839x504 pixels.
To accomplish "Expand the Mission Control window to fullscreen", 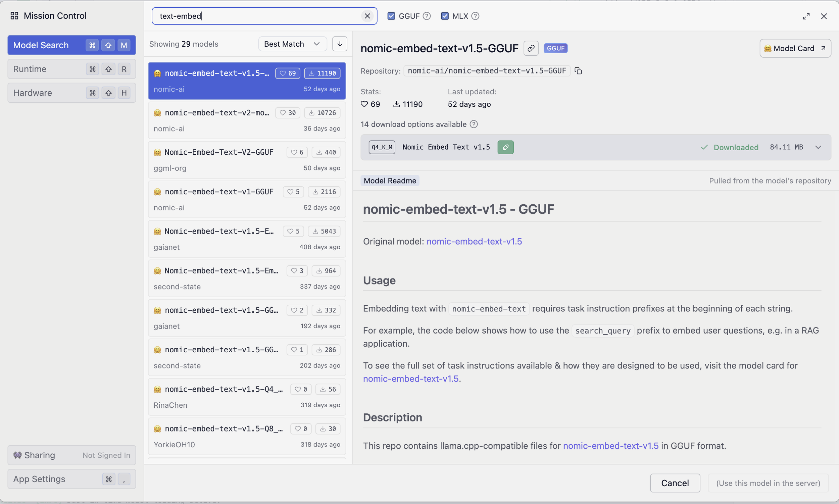I will pyautogui.click(x=806, y=16).
